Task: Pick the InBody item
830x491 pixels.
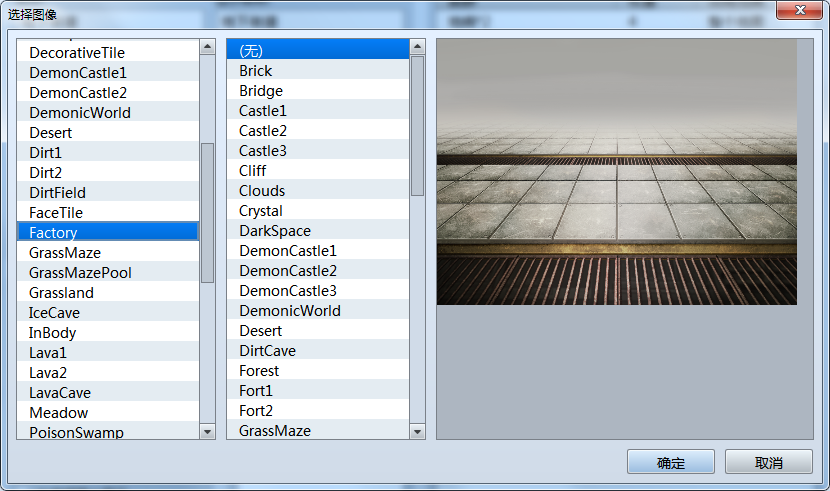Action: (x=108, y=333)
